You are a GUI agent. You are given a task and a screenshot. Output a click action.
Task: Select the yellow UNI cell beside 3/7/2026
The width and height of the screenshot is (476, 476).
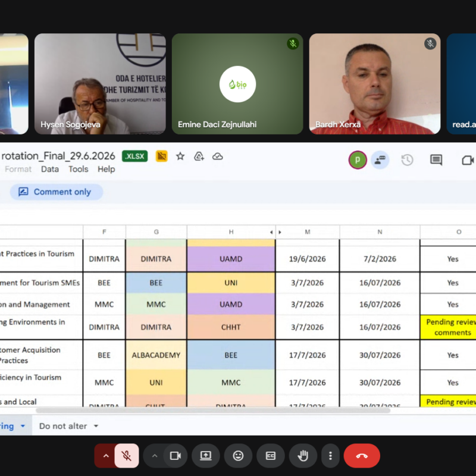click(231, 283)
